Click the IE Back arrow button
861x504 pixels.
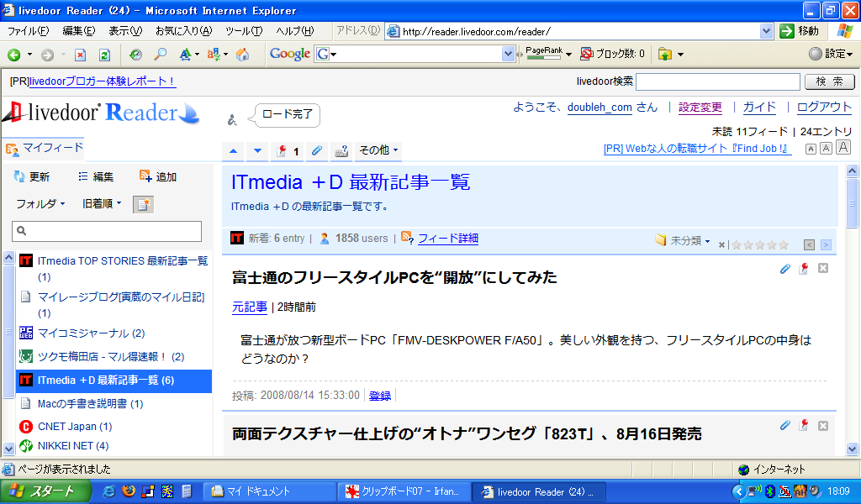(14, 55)
